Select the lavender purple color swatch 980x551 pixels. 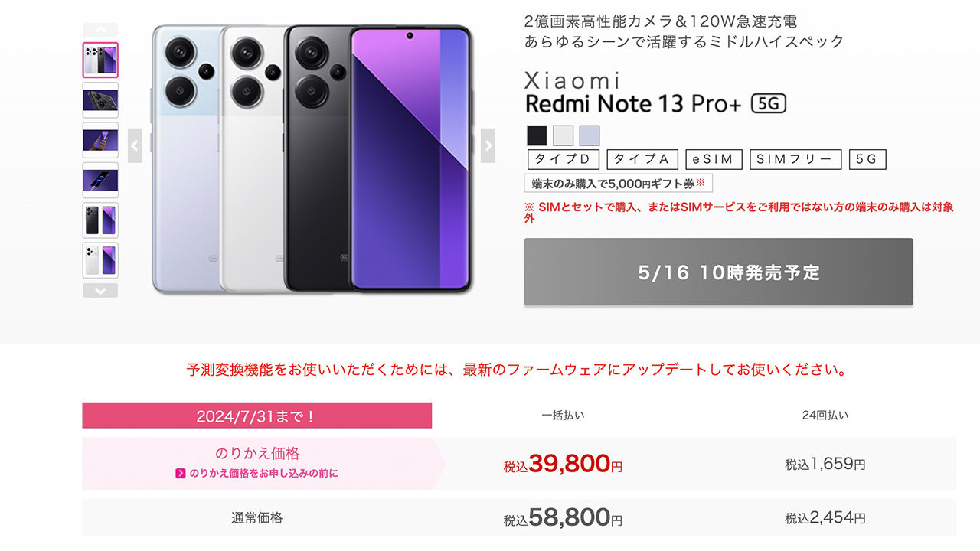coord(590,135)
